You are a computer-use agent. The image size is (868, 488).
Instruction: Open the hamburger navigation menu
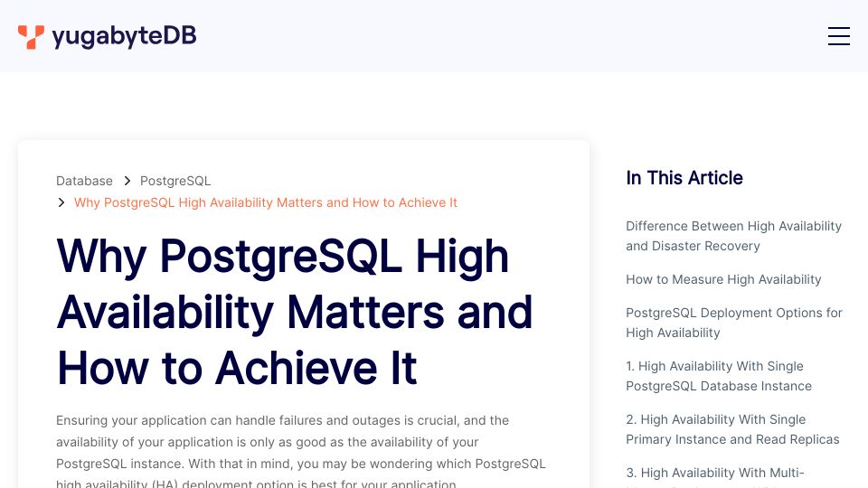click(x=839, y=36)
